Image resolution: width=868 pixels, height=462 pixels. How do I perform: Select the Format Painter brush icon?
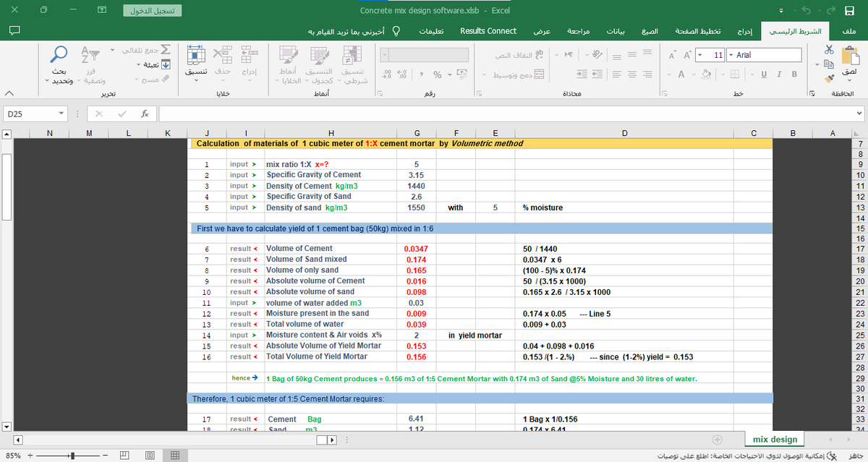tap(829, 75)
